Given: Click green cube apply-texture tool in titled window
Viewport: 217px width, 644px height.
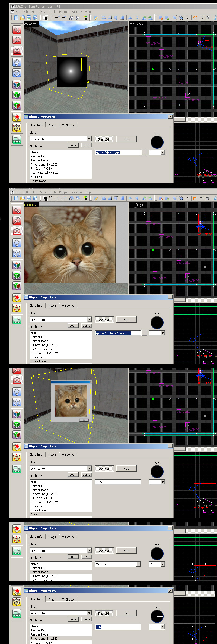Looking at the screenshot, I should (17, 95).
